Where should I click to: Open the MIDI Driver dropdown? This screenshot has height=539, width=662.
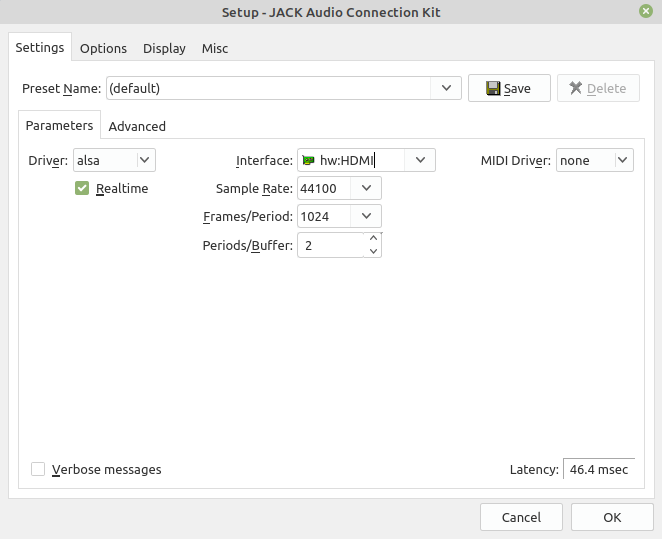point(595,160)
